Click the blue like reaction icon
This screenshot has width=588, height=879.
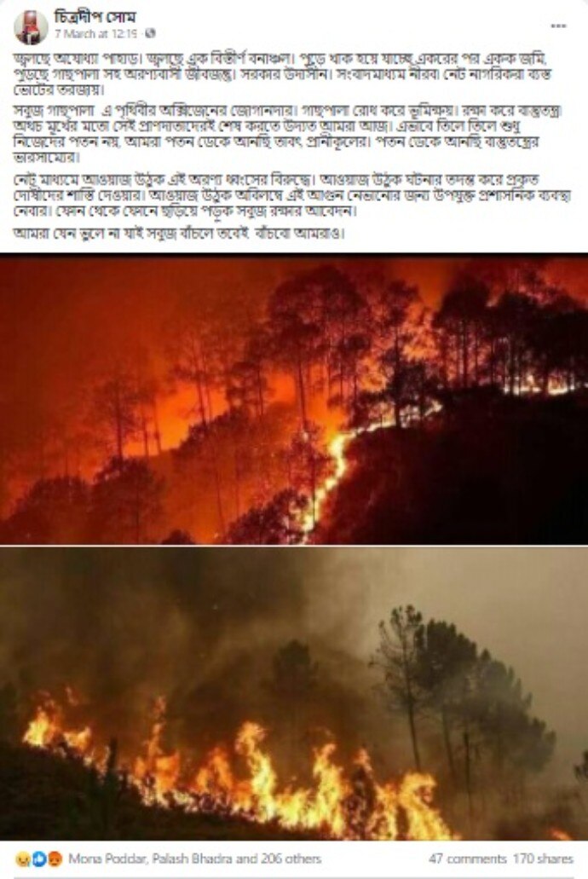click(39, 859)
